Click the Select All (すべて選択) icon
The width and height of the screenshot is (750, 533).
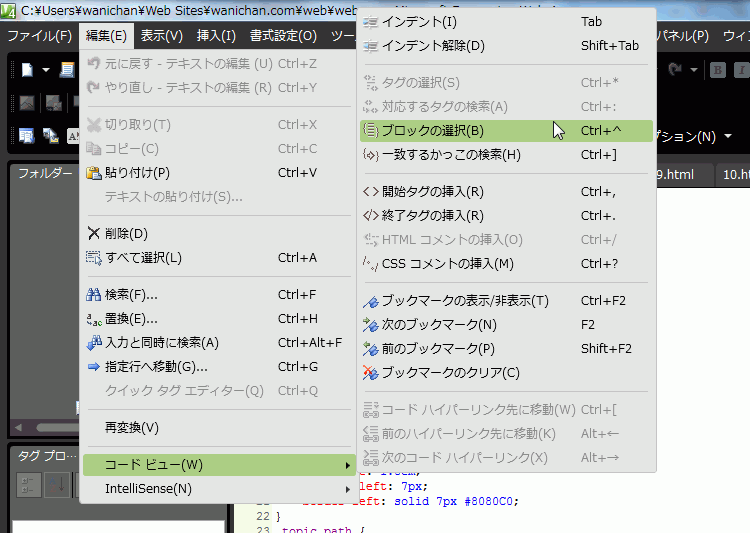(94, 258)
